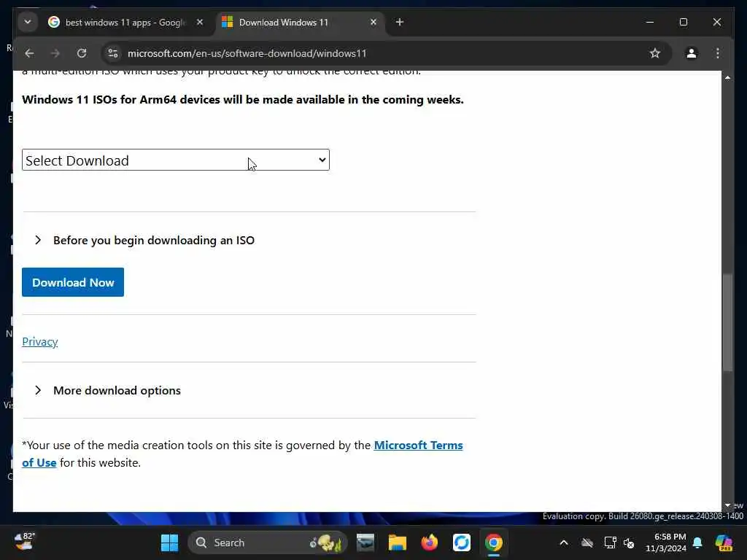The image size is (747, 560).
Task: Open the tab search dropdown arrow
Action: [28, 23]
